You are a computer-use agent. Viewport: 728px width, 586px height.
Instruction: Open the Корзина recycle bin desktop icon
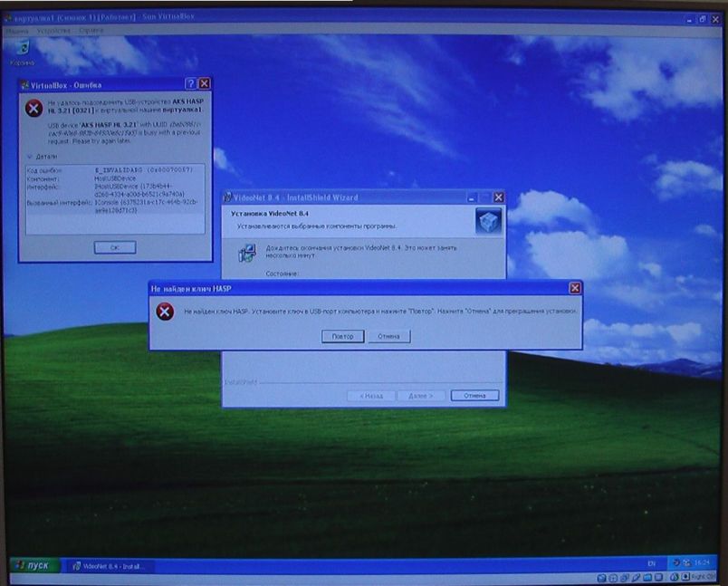point(22,53)
